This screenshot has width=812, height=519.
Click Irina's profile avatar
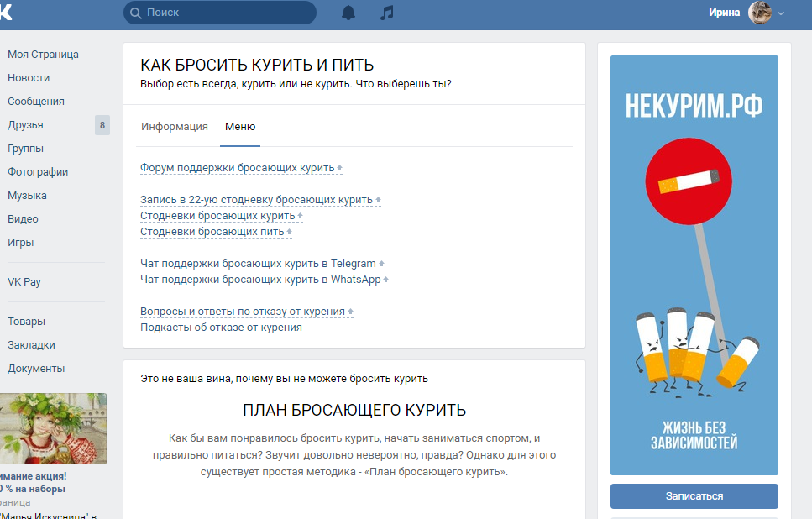760,13
